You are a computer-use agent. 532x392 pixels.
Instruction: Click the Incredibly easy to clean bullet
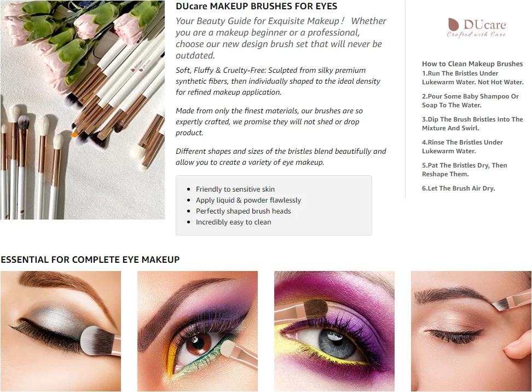(x=233, y=222)
